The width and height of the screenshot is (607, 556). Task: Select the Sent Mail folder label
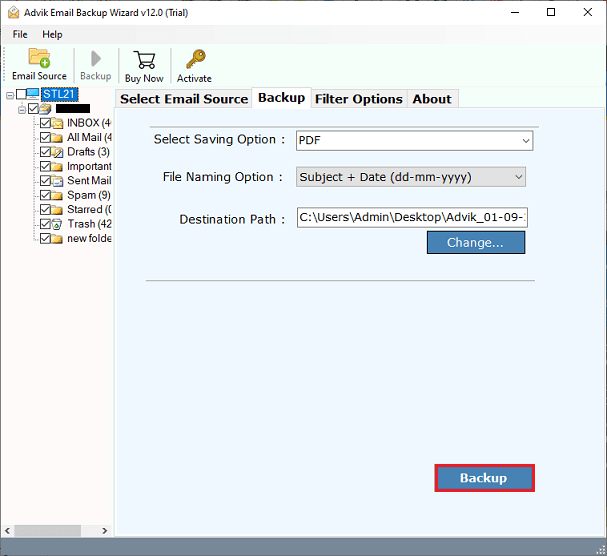click(x=89, y=181)
